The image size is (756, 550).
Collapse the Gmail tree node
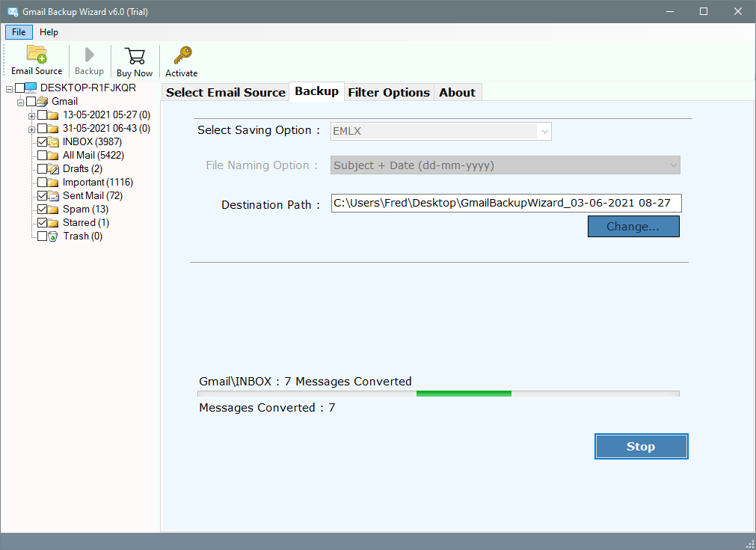(x=20, y=103)
